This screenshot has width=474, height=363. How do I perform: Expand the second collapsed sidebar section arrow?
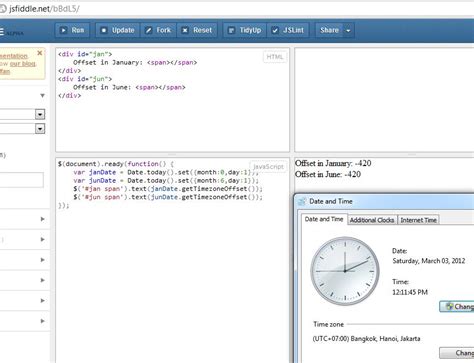[x=42, y=239]
